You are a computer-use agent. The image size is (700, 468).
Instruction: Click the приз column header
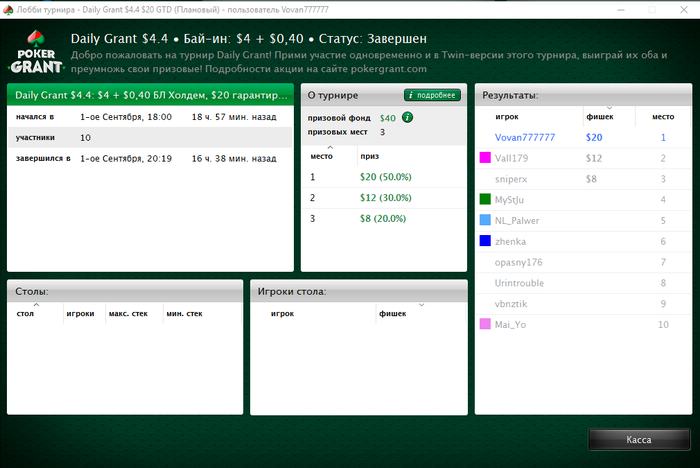(370, 156)
